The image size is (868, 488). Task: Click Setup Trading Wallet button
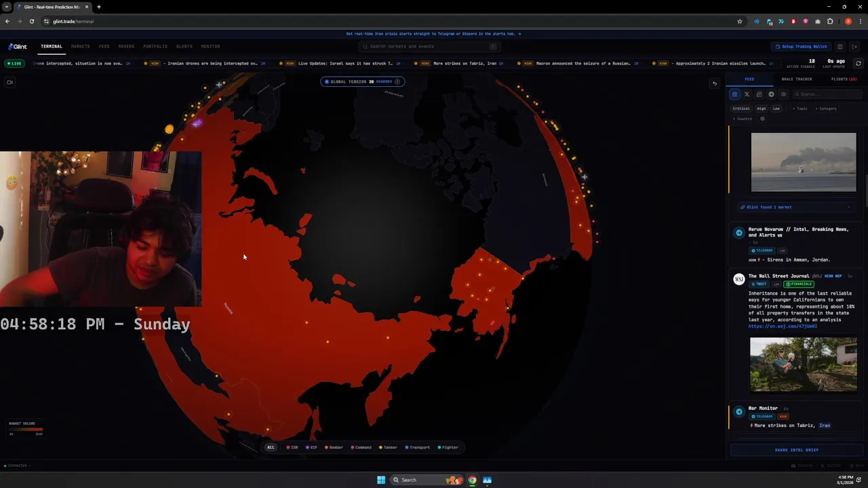point(802,47)
